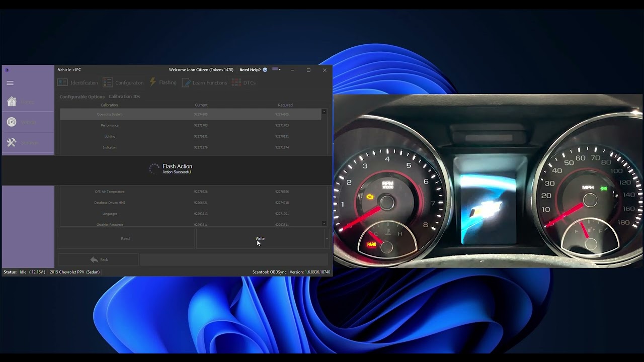Click the Required column header
This screenshot has height=362, width=644.
pyautogui.click(x=285, y=105)
